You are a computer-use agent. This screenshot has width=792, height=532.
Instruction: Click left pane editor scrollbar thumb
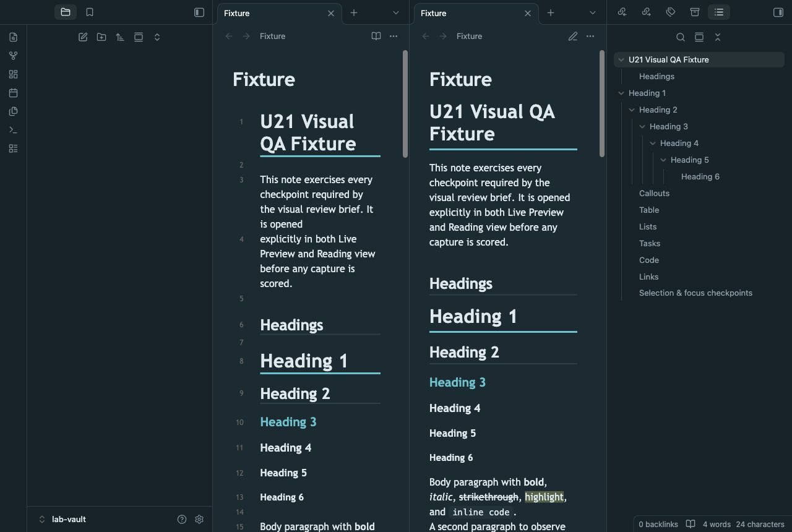[405, 104]
